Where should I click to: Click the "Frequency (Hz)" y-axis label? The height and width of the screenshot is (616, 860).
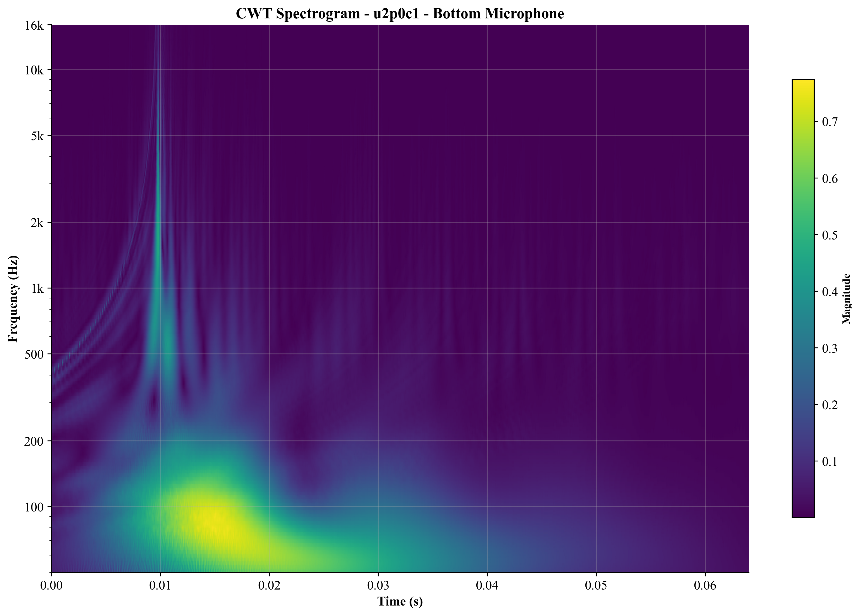pyautogui.click(x=13, y=299)
